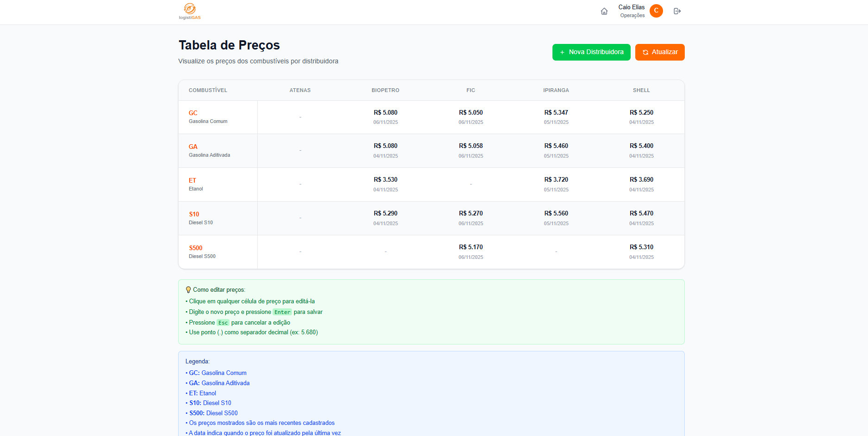Screen dimensions: 868x436
Task: Click empty Atenas Gasolina Comum cell
Action: (x=300, y=117)
